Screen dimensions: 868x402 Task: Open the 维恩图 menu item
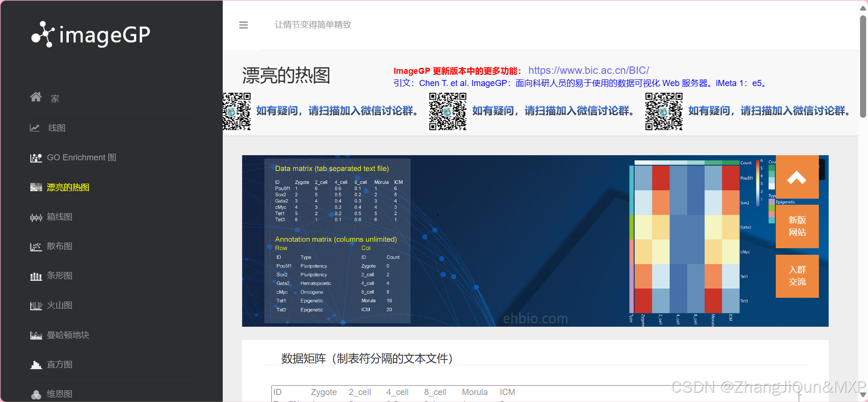[x=59, y=394]
